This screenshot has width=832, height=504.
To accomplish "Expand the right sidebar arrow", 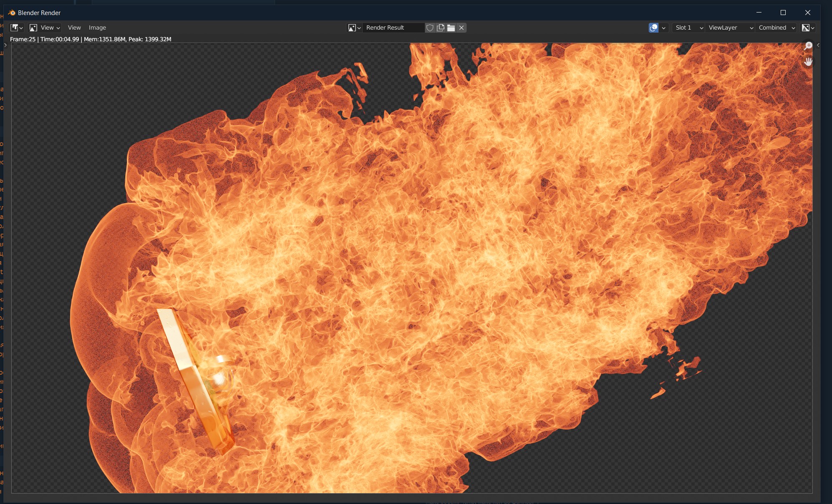I will (818, 45).
